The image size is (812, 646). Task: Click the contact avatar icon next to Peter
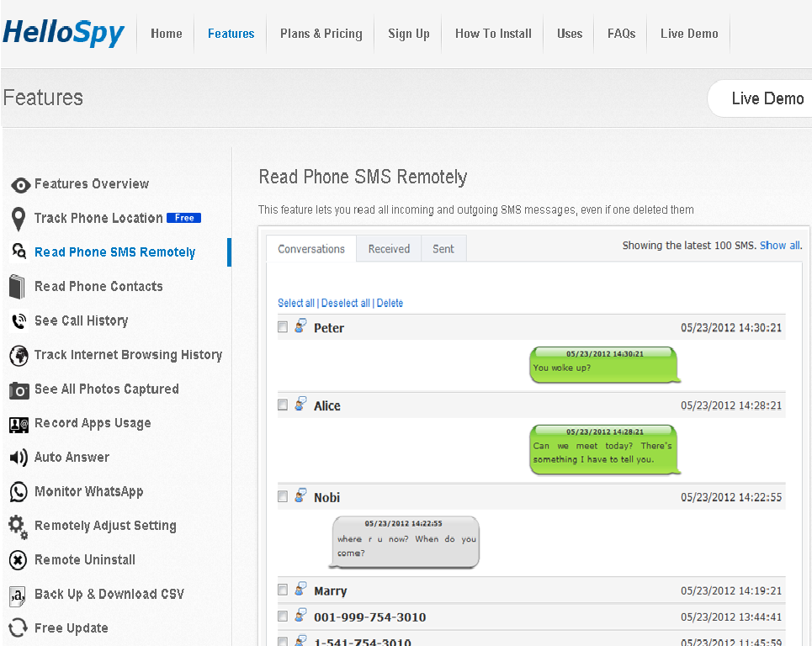[300, 326]
